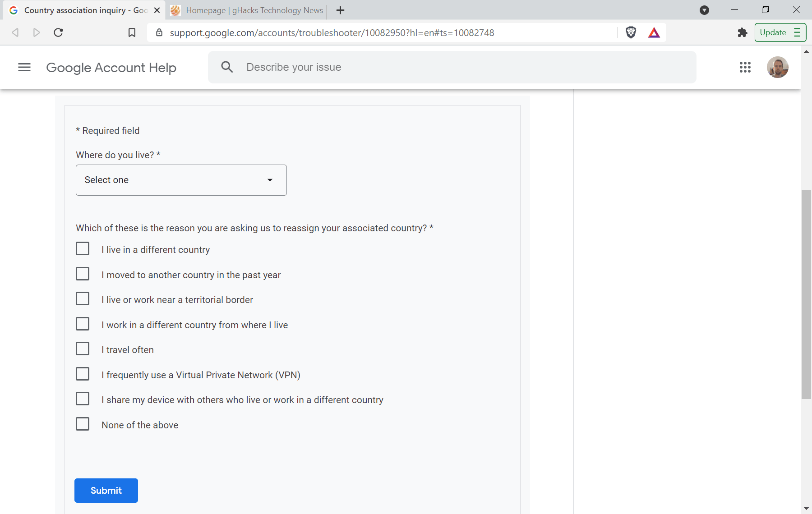The height and width of the screenshot is (514, 812).
Task: Open the 'Where do you live?' dropdown
Action: pos(181,180)
